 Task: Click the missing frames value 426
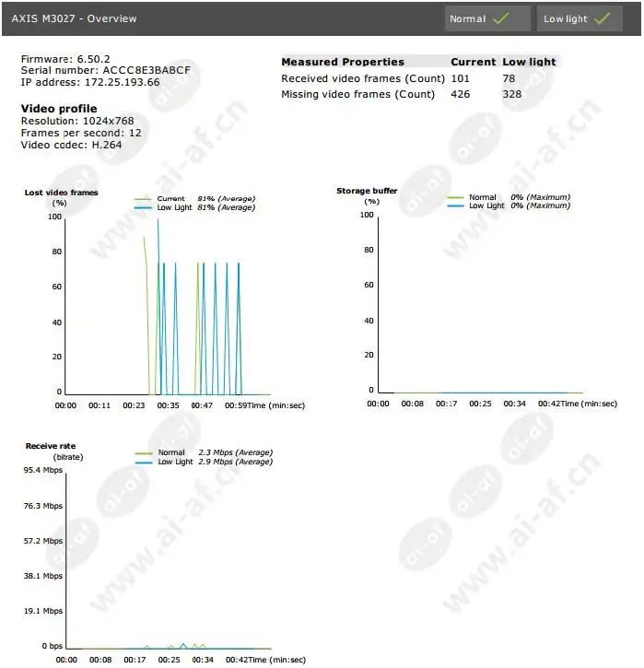[x=461, y=94]
